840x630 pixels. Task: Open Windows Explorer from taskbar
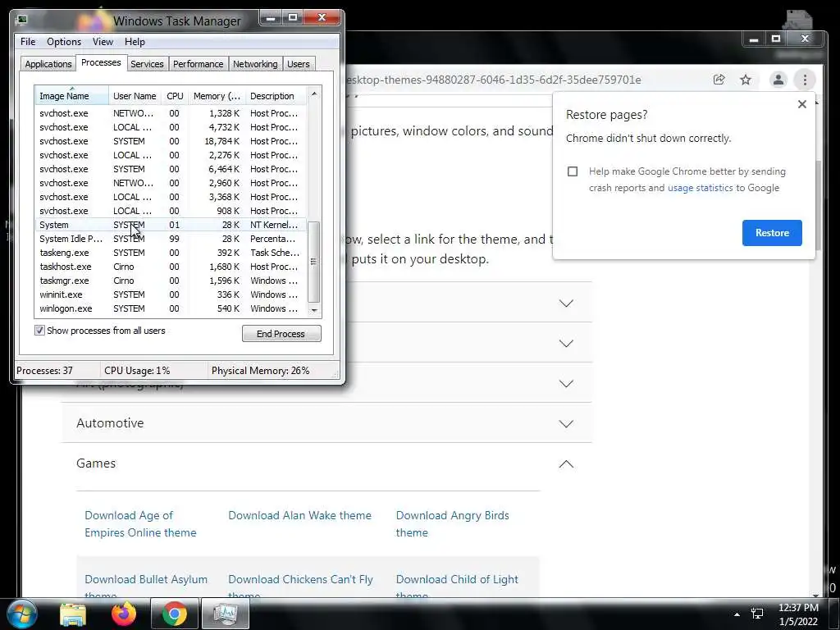coord(73,614)
